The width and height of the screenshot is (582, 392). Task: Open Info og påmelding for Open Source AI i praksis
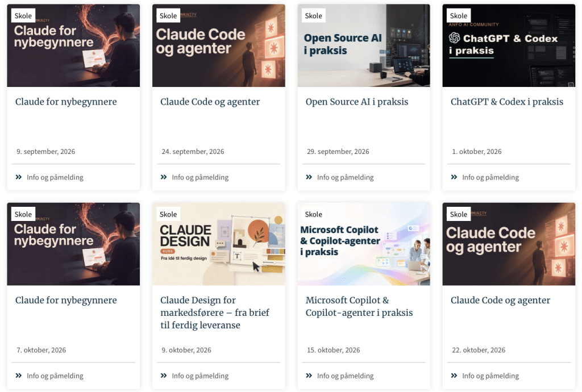click(x=345, y=177)
